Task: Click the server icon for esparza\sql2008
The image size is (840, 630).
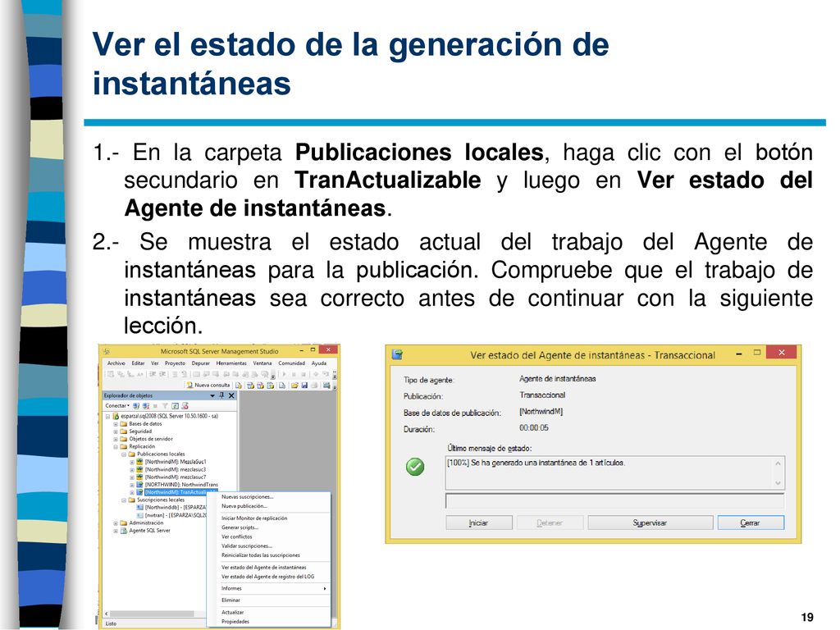Action: [x=116, y=416]
